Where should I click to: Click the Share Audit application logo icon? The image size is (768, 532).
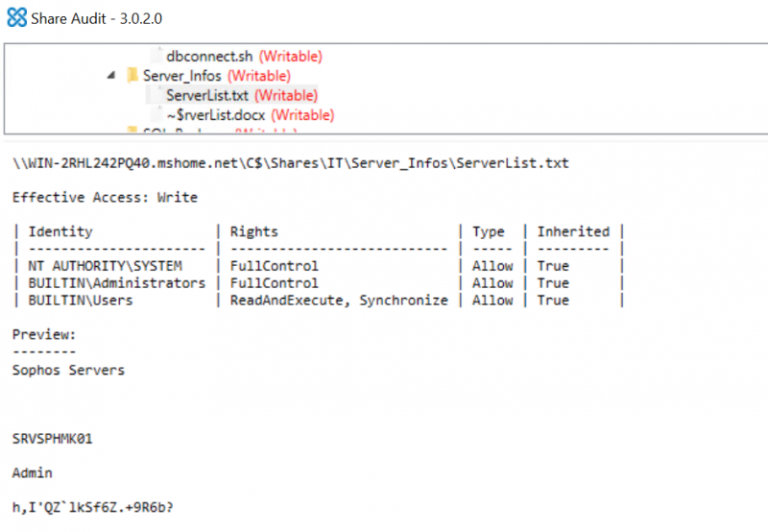pos(17,17)
